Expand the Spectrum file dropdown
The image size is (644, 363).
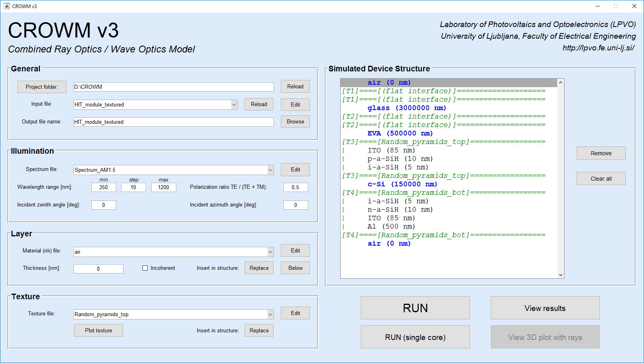pyautogui.click(x=270, y=170)
